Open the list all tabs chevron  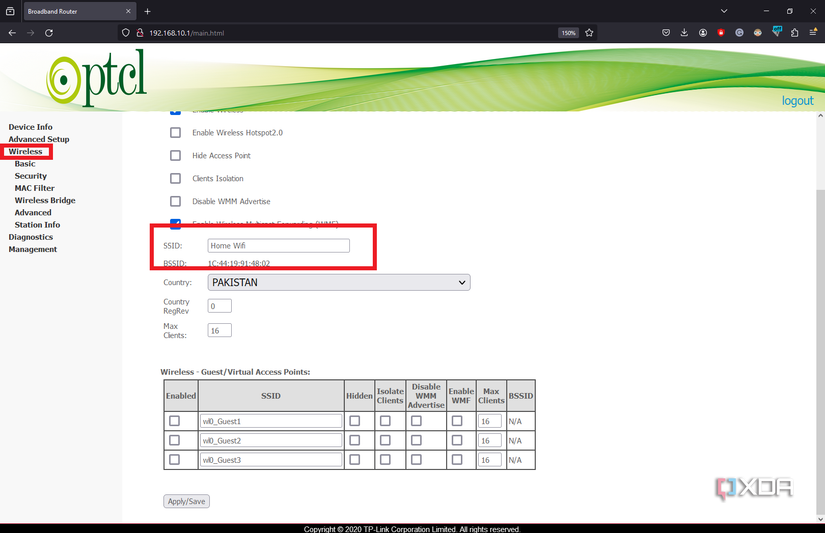click(x=724, y=11)
